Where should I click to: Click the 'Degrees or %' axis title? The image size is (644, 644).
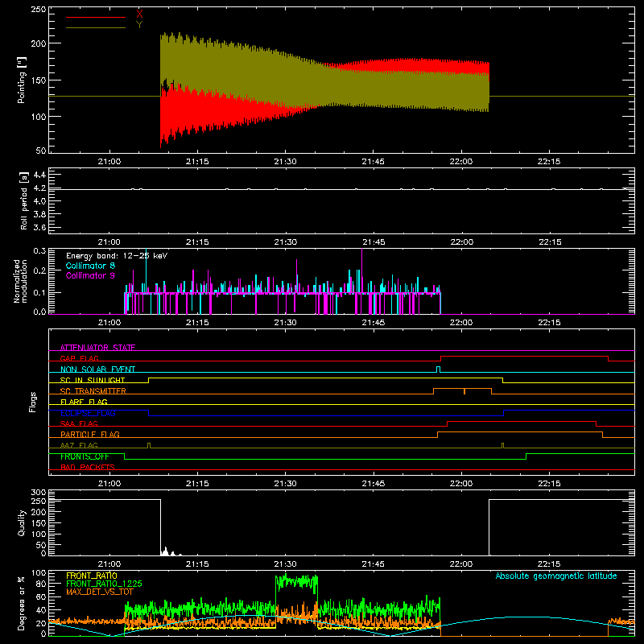coord(22,603)
